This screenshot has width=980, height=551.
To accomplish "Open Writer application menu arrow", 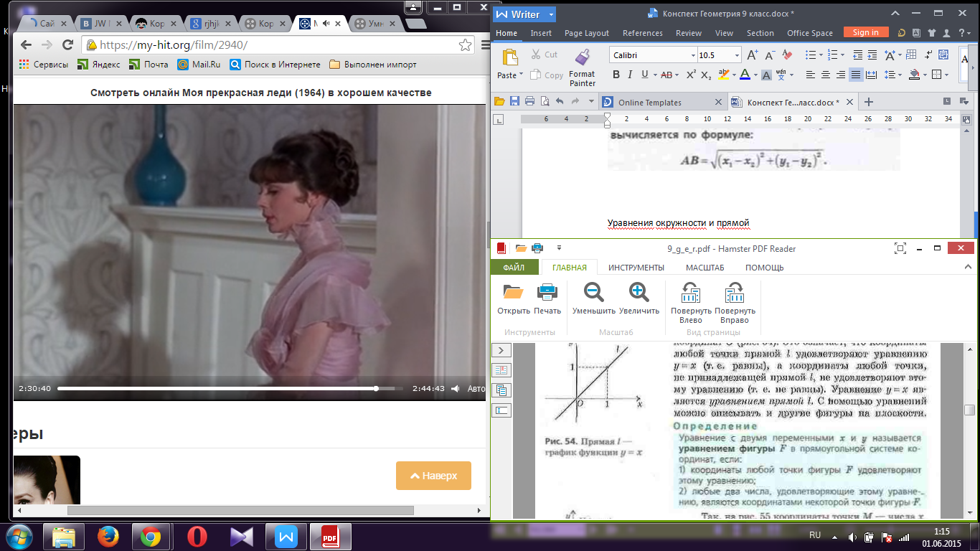I will coord(551,14).
